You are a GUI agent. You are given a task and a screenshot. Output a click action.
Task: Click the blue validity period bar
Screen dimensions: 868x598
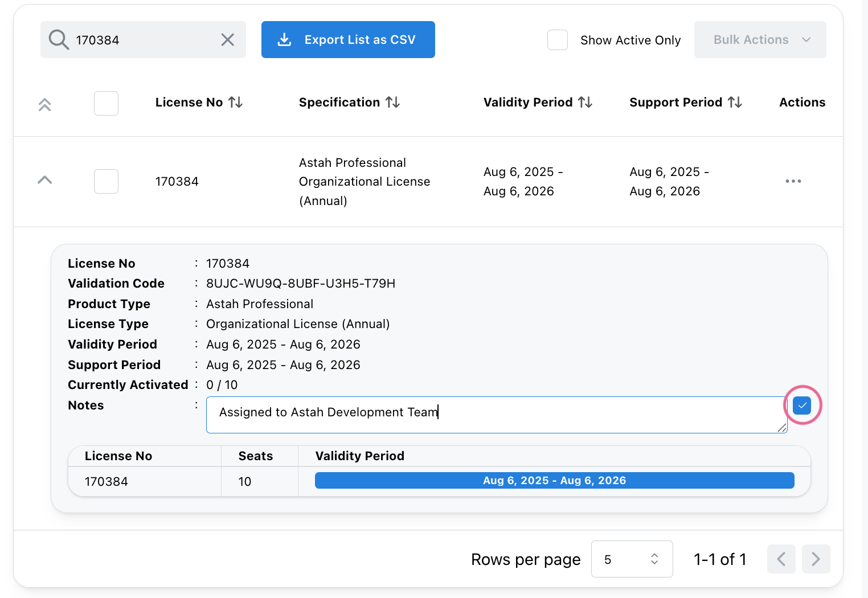(x=554, y=481)
